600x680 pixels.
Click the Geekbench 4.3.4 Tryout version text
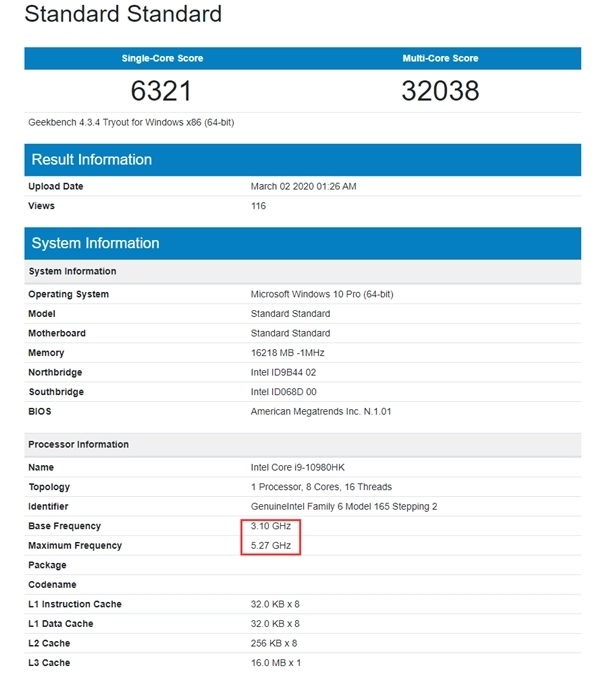[x=131, y=122]
